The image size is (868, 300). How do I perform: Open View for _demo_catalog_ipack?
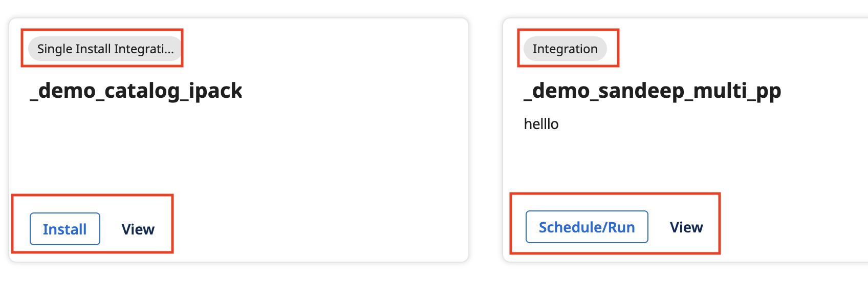138,229
